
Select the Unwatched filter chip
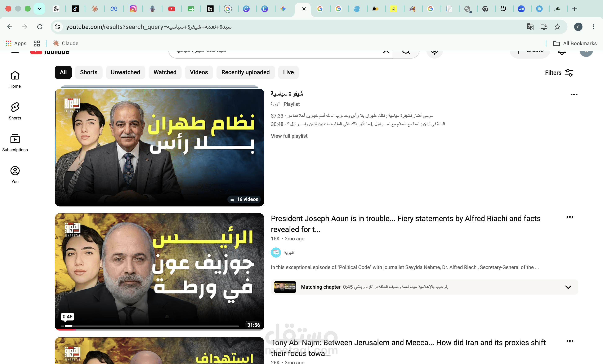click(125, 72)
